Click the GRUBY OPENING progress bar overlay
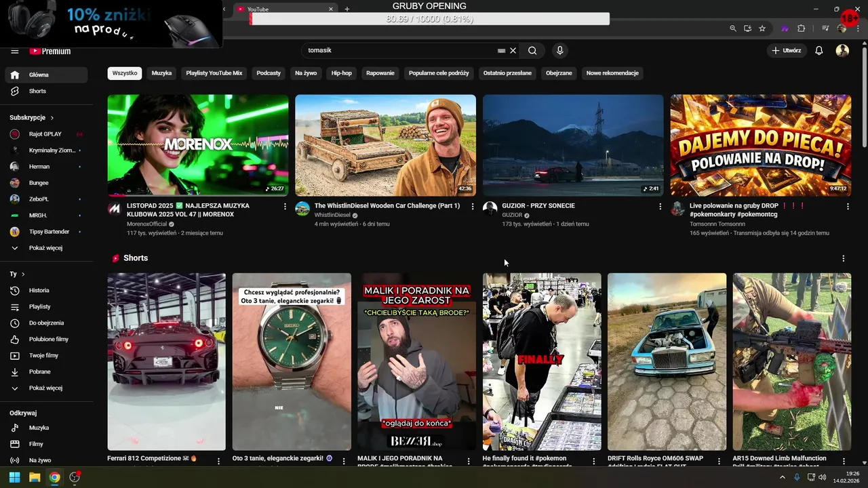Viewport: 868px width, 488px height. (430, 19)
